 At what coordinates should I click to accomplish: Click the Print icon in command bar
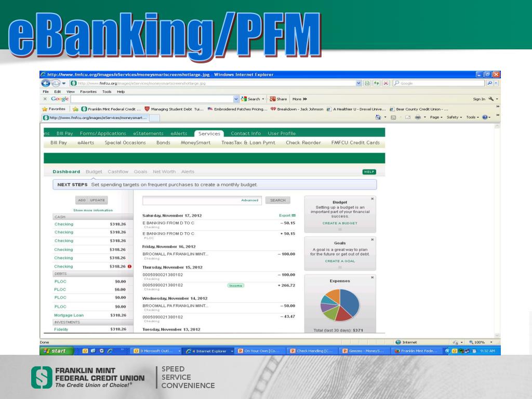[418, 117]
